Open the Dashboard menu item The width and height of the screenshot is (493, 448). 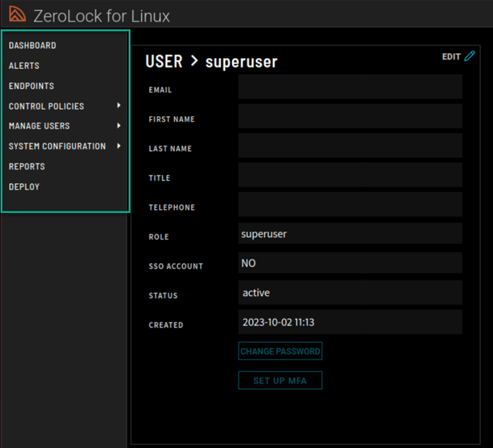point(32,45)
